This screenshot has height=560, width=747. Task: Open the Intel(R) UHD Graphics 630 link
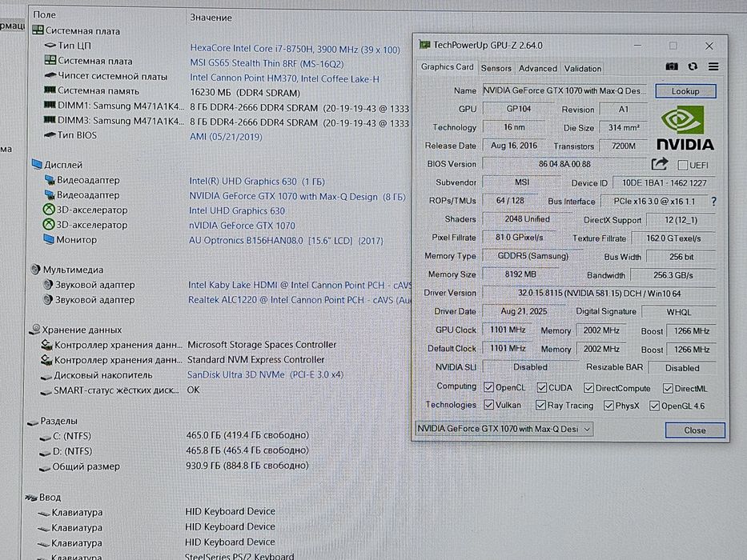[257, 182]
